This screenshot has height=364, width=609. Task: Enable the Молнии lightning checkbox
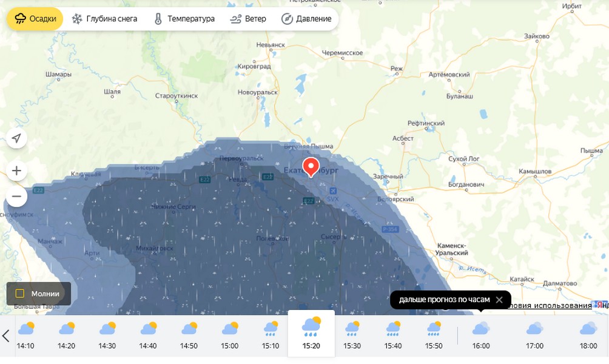point(20,294)
